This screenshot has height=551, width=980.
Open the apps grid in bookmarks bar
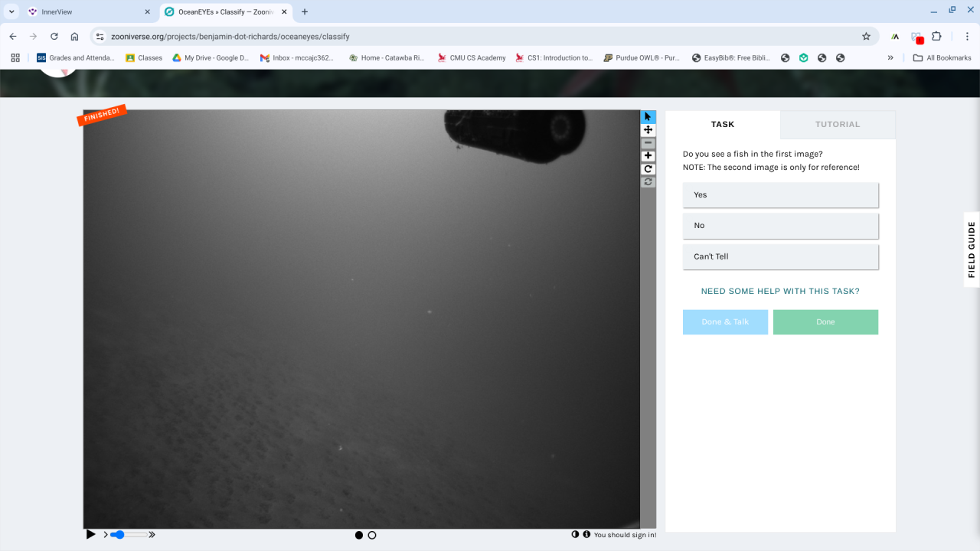[15, 57]
